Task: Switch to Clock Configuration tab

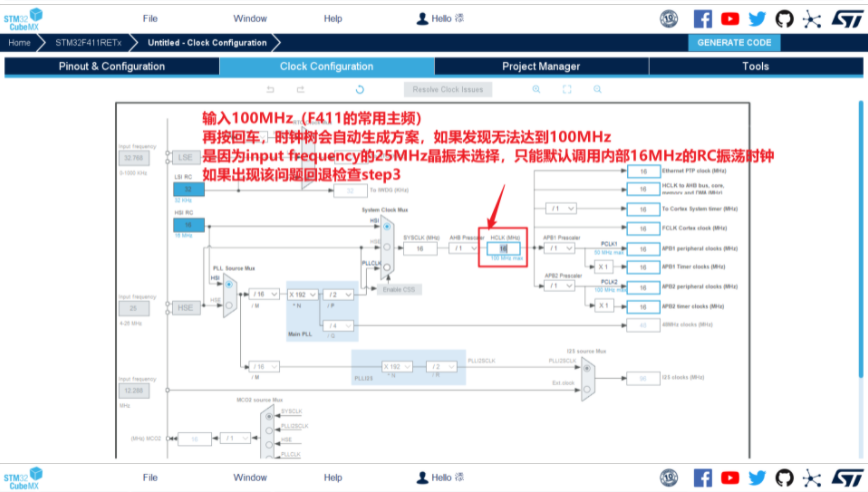Action: point(327,66)
